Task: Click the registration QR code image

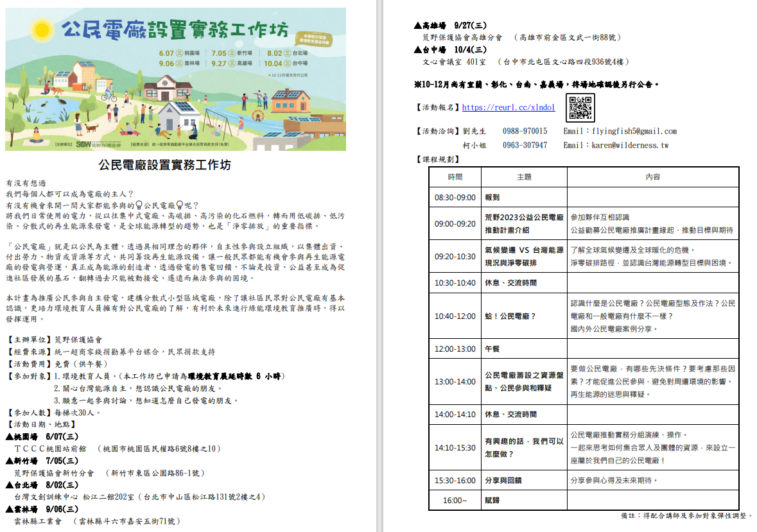Action: pos(580,107)
